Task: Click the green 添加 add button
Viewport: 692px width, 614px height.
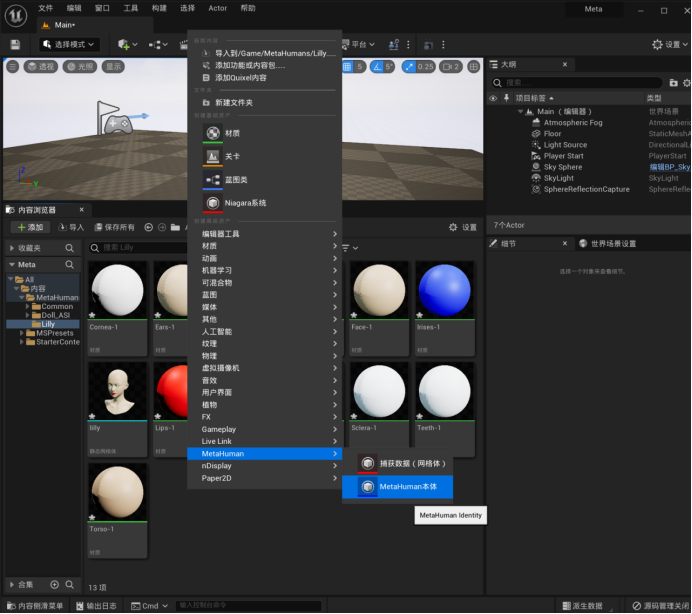Action: 30,227
